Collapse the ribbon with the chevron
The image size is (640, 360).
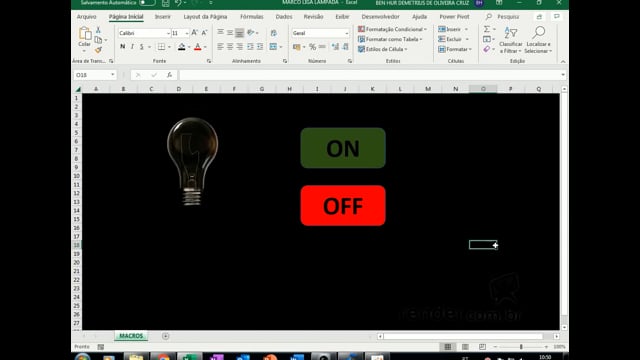point(563,61)
